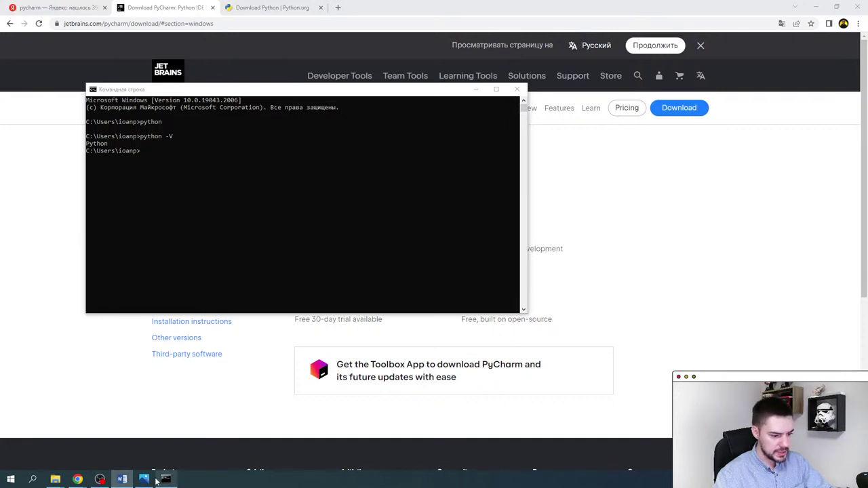
Task: Open the translate page icon in address bar
Action: tap(782, 24)
